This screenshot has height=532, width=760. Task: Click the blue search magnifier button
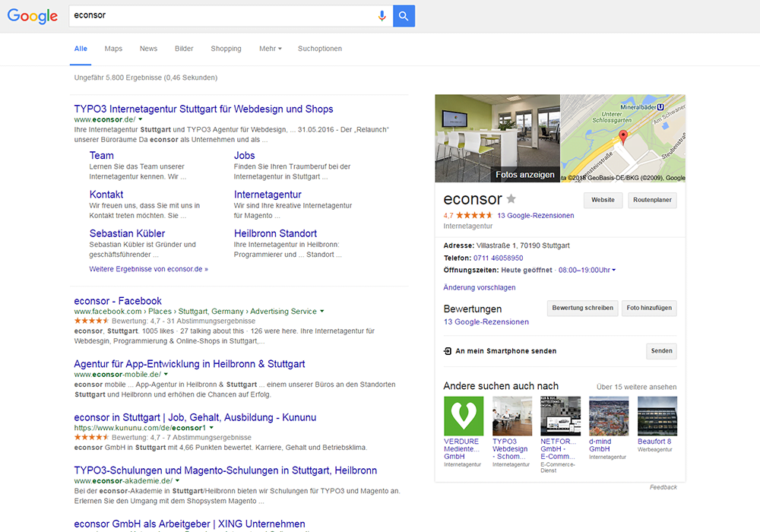(404, 16)
